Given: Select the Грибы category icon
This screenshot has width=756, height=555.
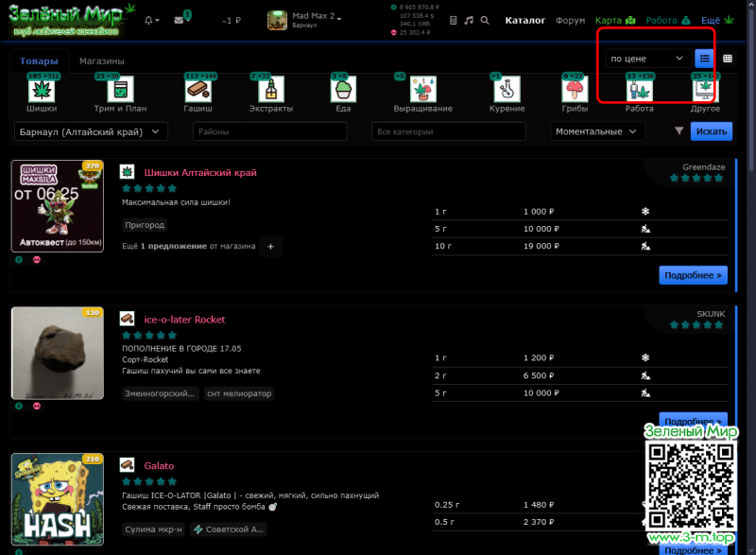Looking at the screenshot, I should pyautogui.click(x=574, y=90).
